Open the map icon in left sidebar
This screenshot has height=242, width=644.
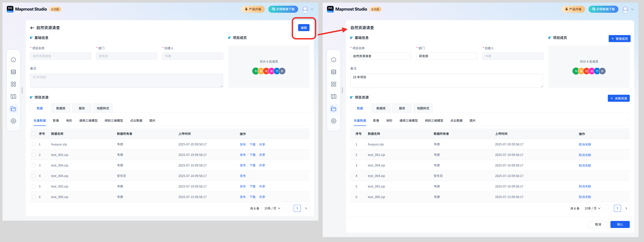13,96
